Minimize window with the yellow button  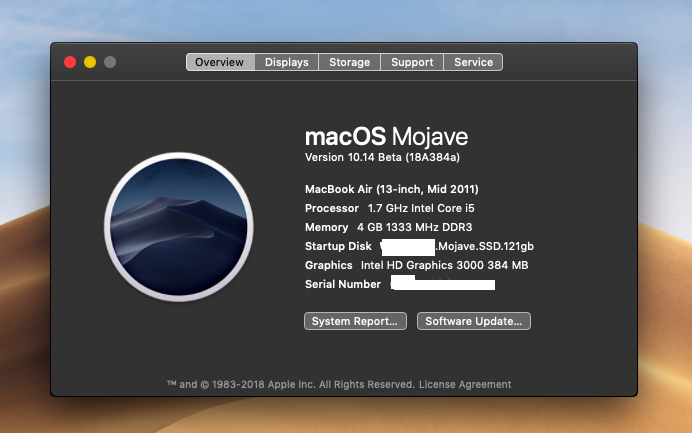[x=90, y=62]
